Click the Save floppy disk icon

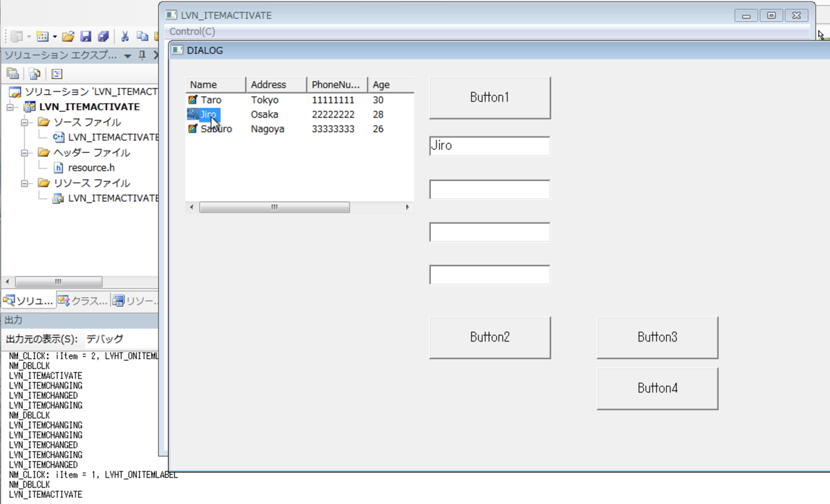(86, 37)
